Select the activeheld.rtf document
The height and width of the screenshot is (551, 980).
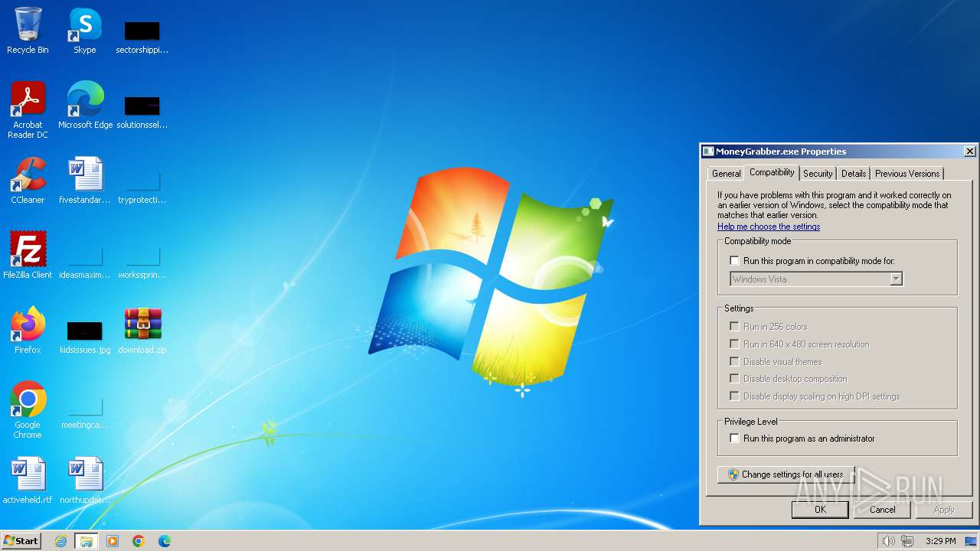coord(28,481)
